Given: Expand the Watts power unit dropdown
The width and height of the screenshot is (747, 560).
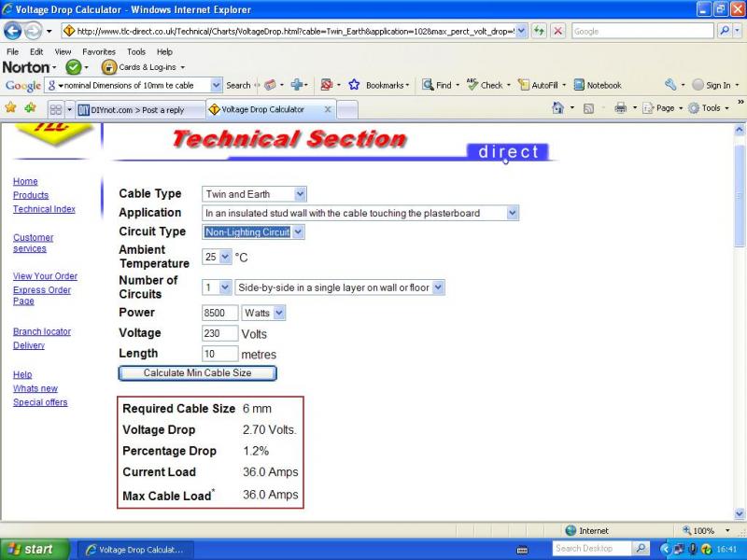Looking at the screenshot, I should click(278, 313).
